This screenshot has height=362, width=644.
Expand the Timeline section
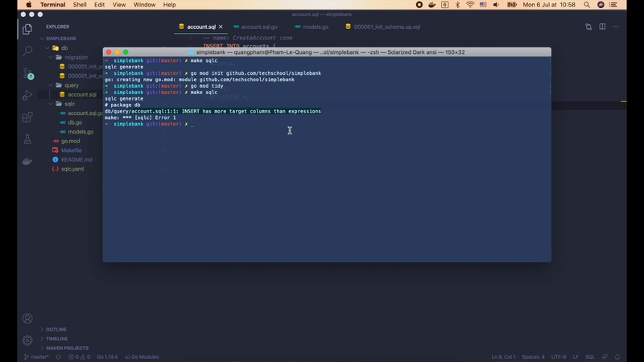click(57, 339)
